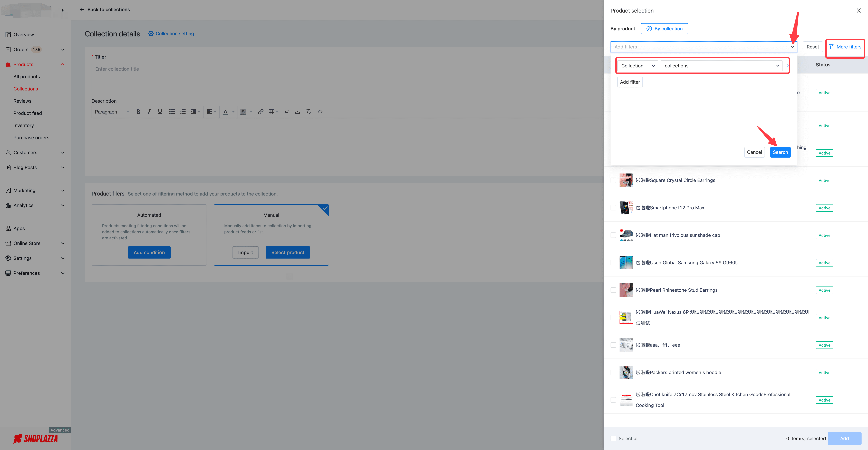This screenshot has width=868, height=450.
Task: Open All products in sidebar
Action: click(x=27, y=77)
